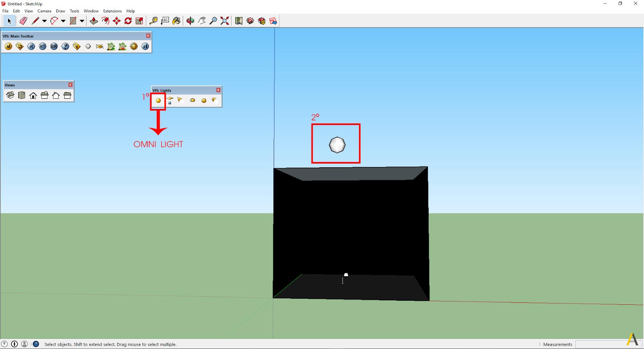Add a V-Ray Dome Light
Screen dimensions: 644x349
tap(192, 101)
